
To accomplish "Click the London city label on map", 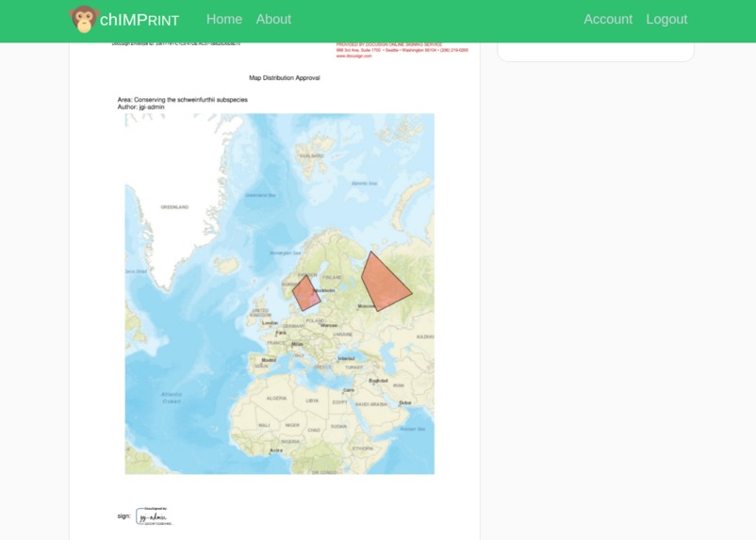I will click(270, 323).
